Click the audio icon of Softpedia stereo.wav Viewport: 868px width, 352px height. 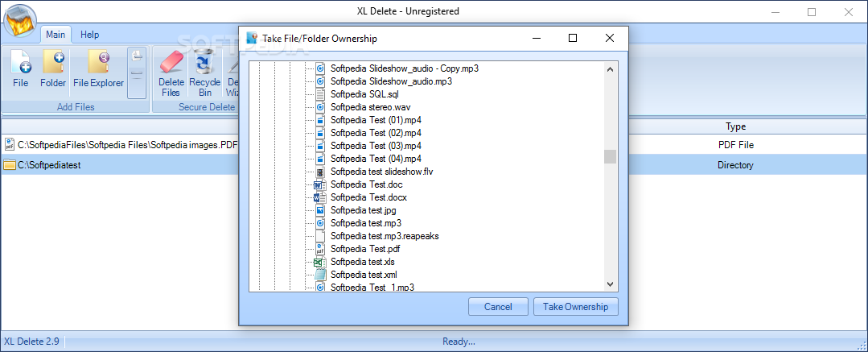point(319,107)
